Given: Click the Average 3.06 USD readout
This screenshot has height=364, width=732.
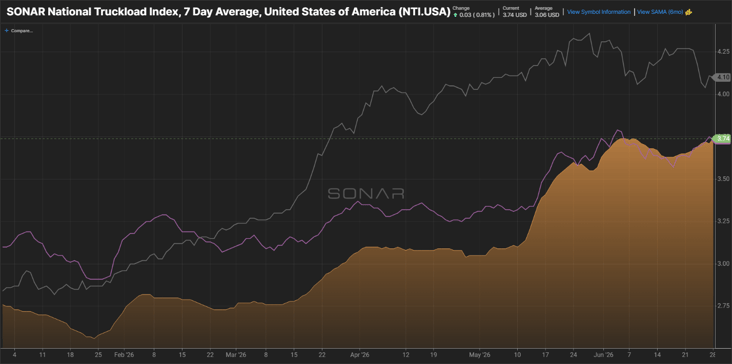Looking at the screenshot, I should point(547,12).
